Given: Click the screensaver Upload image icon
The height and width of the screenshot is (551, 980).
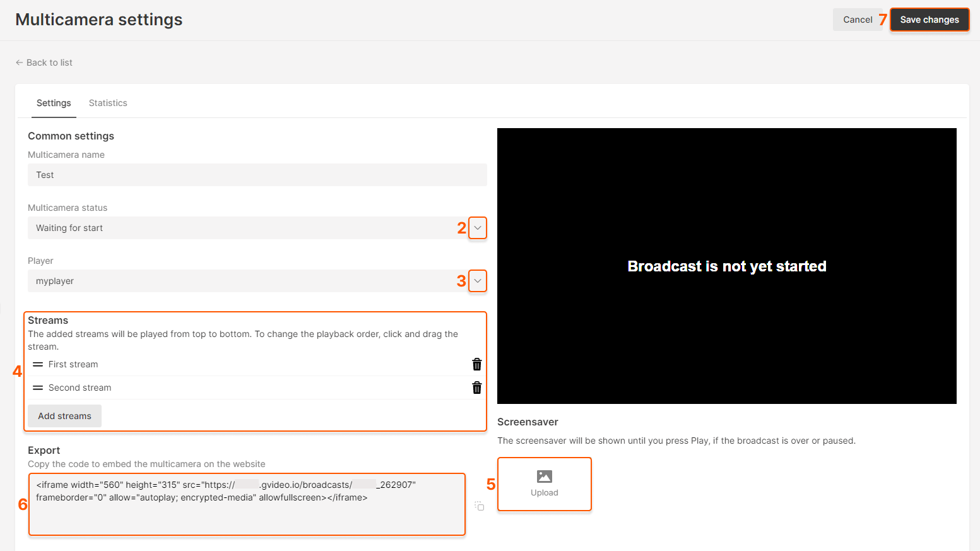Looking at the screenshot, I should click(545, 477).
